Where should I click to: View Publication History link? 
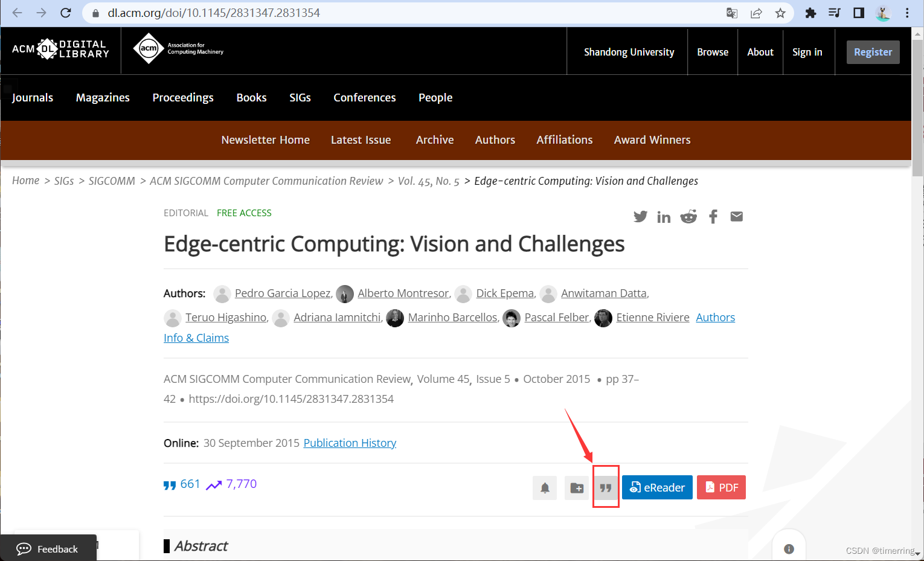point(350,443)
